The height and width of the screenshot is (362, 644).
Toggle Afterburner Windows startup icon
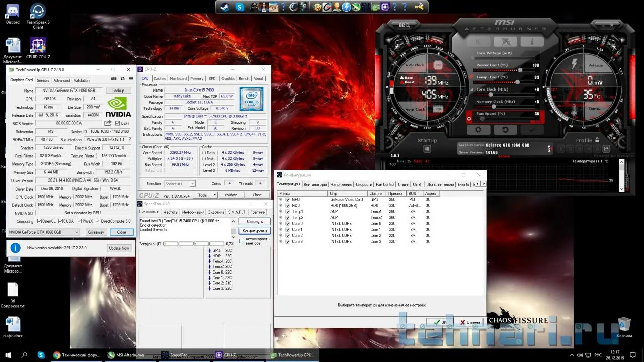(427, 149)
